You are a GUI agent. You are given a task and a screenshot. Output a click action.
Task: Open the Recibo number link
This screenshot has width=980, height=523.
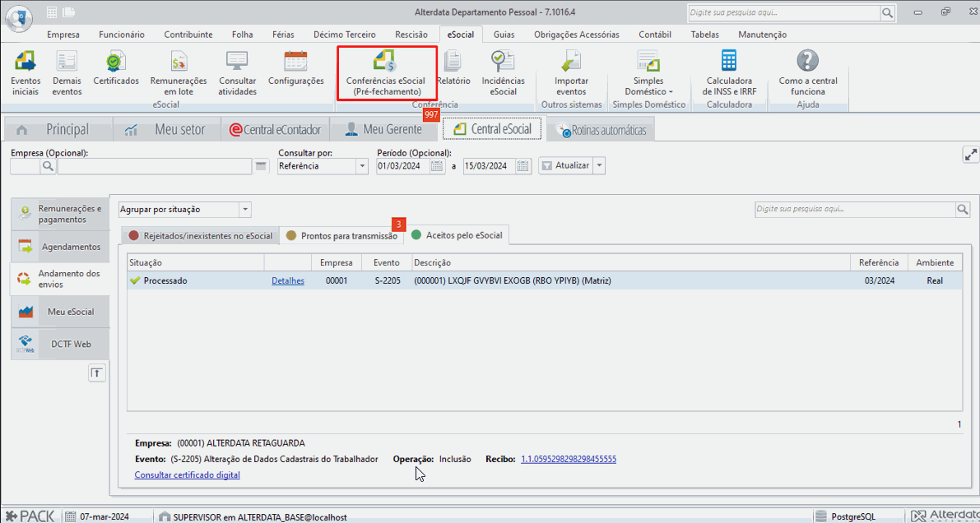(568, 459)
